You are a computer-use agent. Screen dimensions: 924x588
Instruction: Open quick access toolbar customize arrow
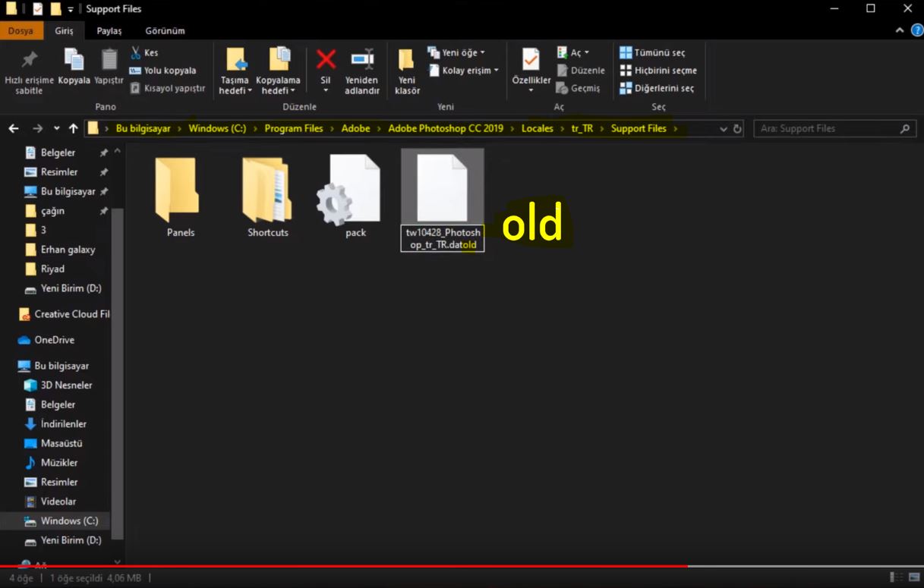pos(71,9)
